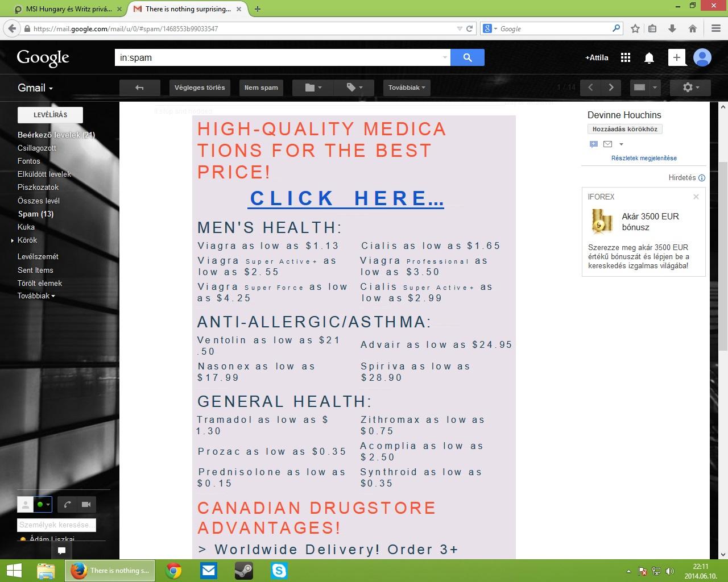Image resolution: width=728 pixels, height=582 pixels.
Task: Click the video camera icon in chat panel
Action: tap(86, 504)
